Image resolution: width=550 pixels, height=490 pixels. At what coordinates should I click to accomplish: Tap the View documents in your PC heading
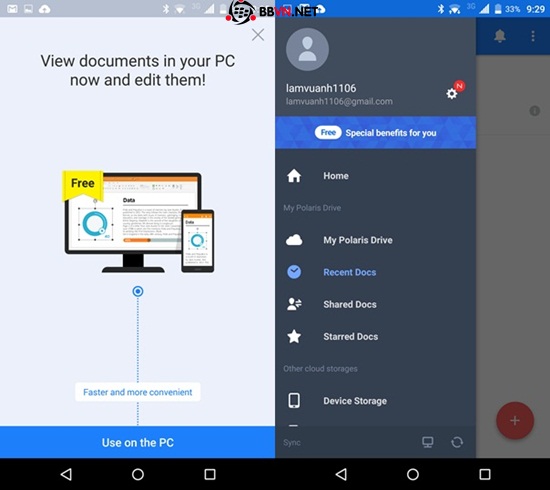click(138, 70)
